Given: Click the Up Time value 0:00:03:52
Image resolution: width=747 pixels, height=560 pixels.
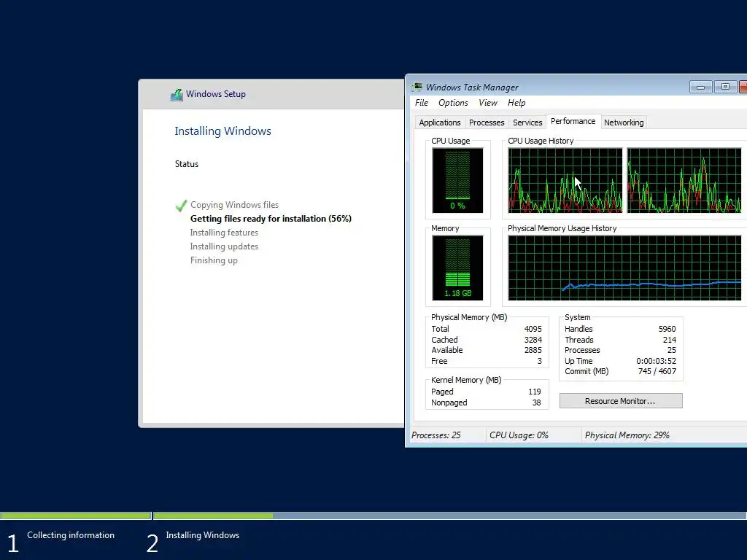Looking at the screenshot, I should pos(656,362).
